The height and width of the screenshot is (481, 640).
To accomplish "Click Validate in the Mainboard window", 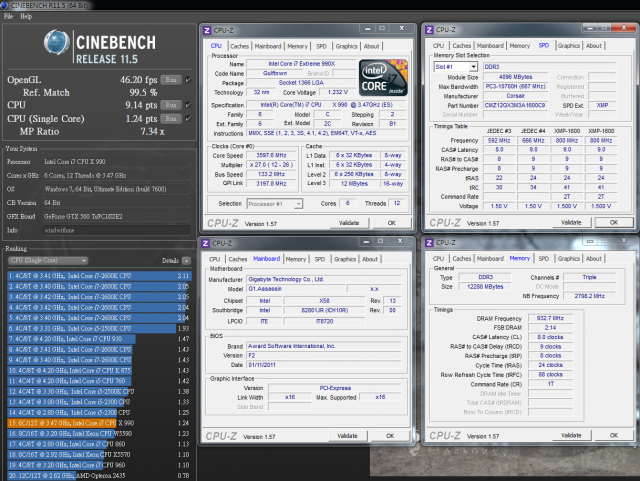I will click(347, 436).
